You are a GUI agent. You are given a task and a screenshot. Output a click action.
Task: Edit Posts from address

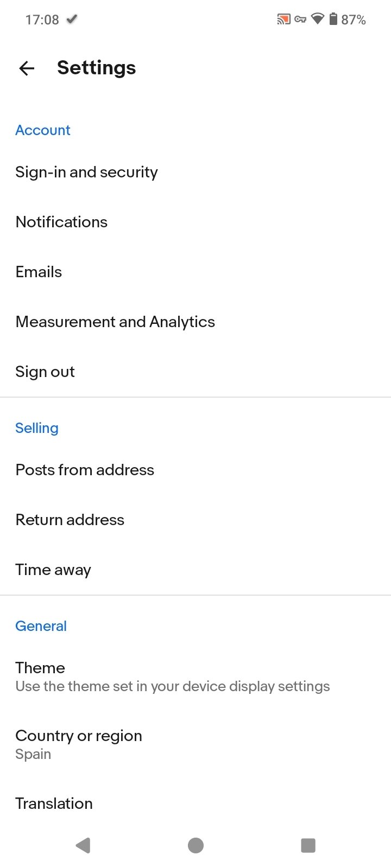click(85, 470)
